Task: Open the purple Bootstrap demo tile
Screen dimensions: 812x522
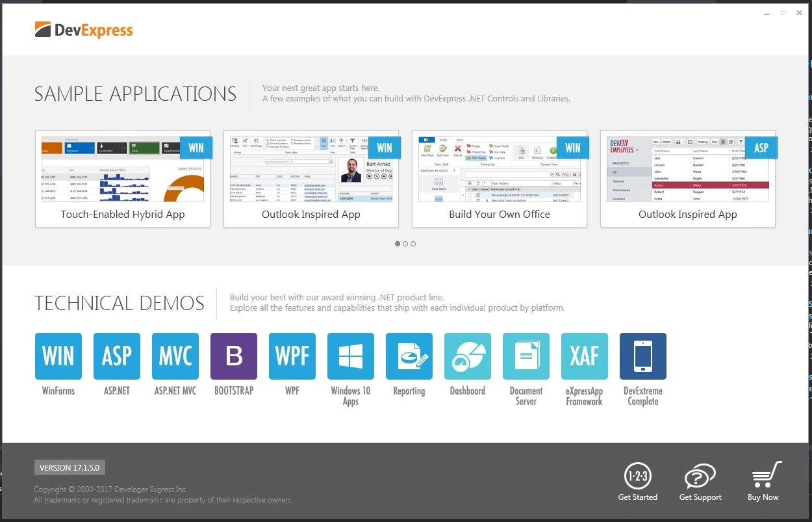Action: (234, 356)
